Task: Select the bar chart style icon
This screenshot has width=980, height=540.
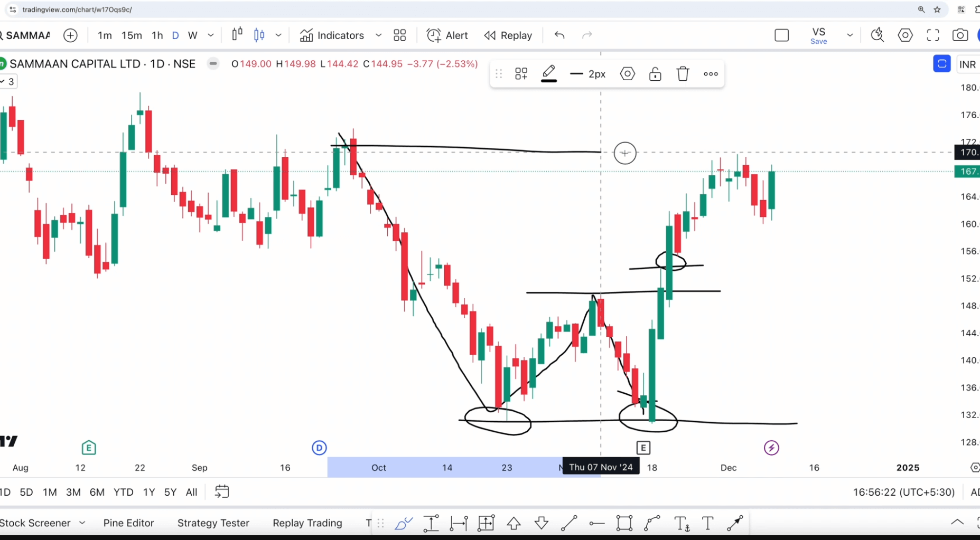Action: pyautogui.click(x=237, y=34)
